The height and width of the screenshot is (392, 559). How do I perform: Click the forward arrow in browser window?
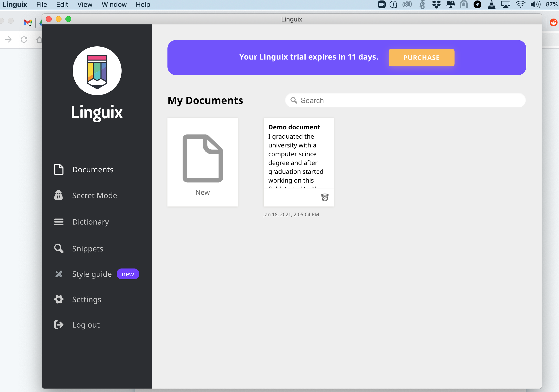pyautogui.click(x=8, y=39)
